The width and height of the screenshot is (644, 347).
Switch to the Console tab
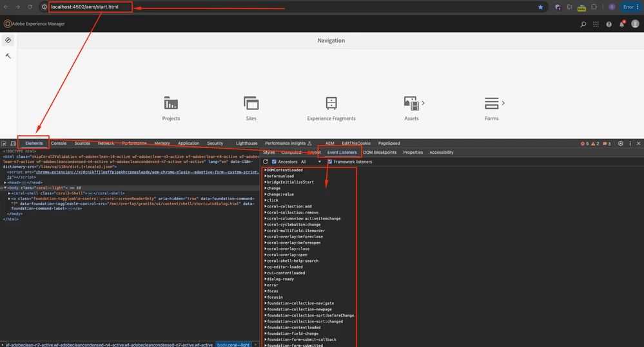(59, 143)
